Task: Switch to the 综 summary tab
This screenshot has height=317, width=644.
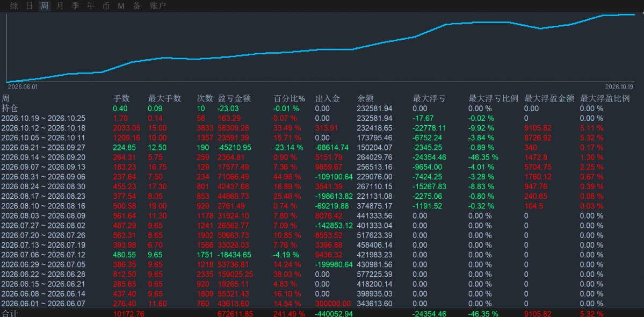Action: (x=14, y=6)
